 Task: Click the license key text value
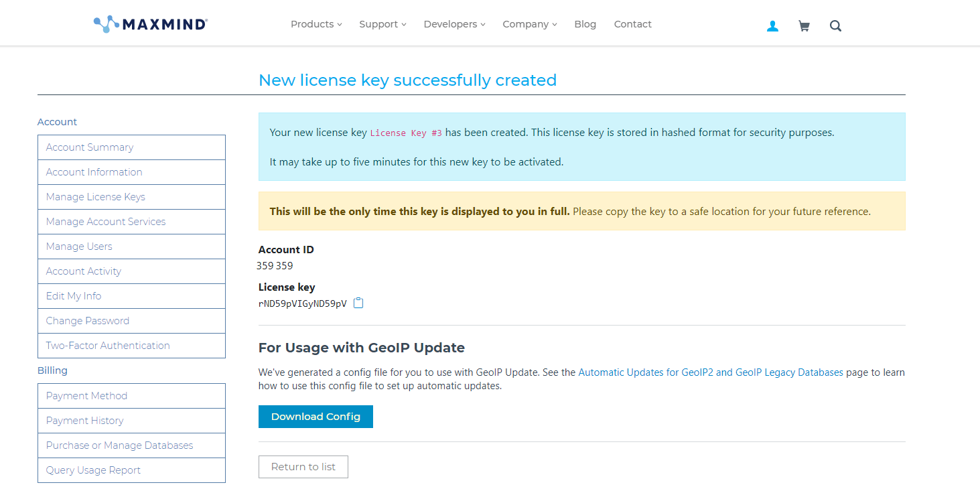click(x=303, y=303)
